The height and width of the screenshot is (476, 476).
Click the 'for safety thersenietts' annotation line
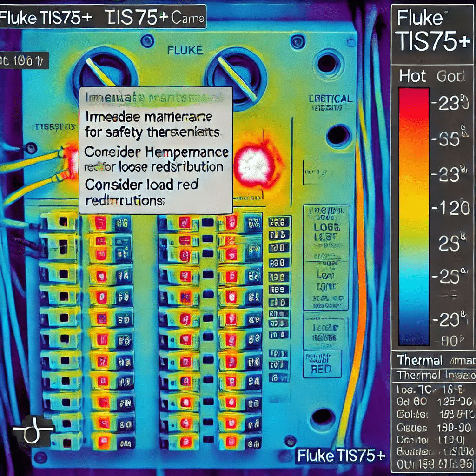tap(152, 132)
